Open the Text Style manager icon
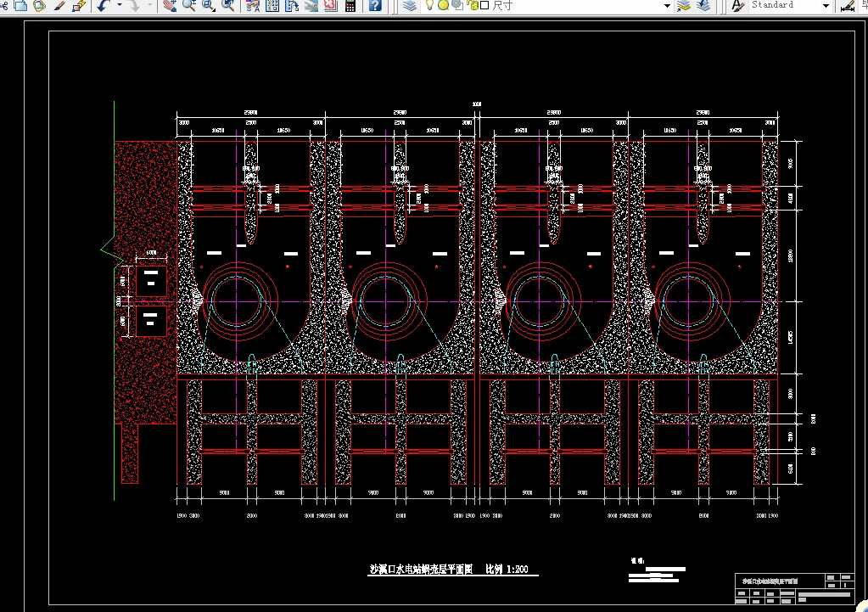The height and width of the screenshot is (612, 868). (x=737, y=6)
